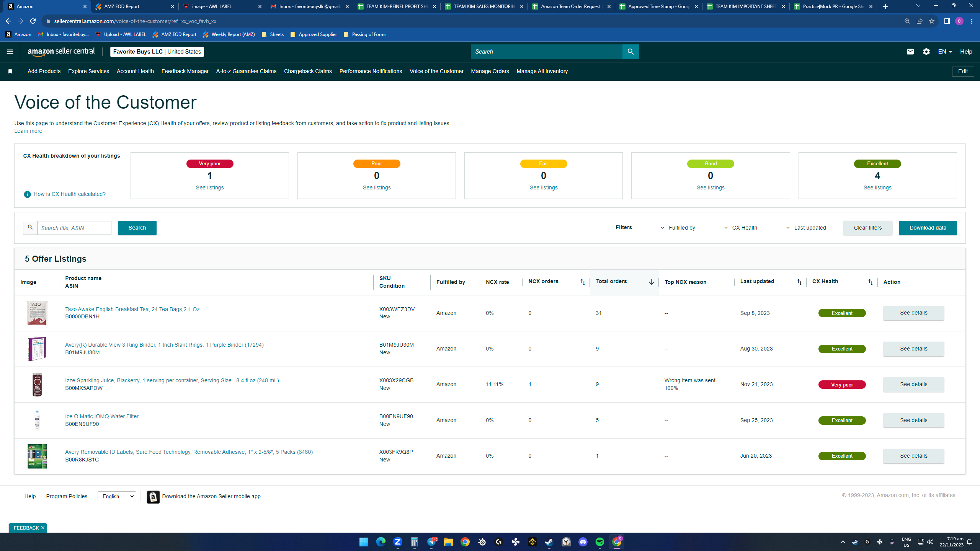Viewport: 980px width, 551px height.
Task: Dismiss the FEEDBACK tab with its X
Action: tap(43, 528)
